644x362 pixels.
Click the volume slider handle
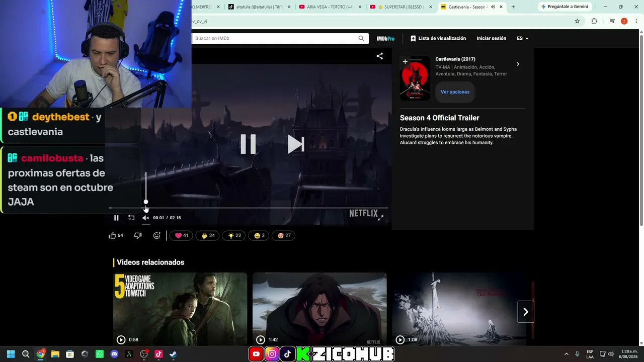[146, 202]
